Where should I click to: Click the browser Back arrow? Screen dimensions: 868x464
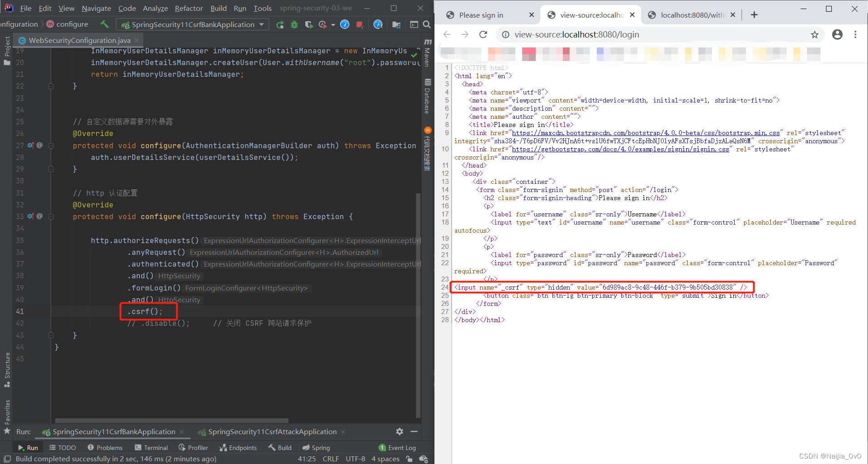pos(447,34)
